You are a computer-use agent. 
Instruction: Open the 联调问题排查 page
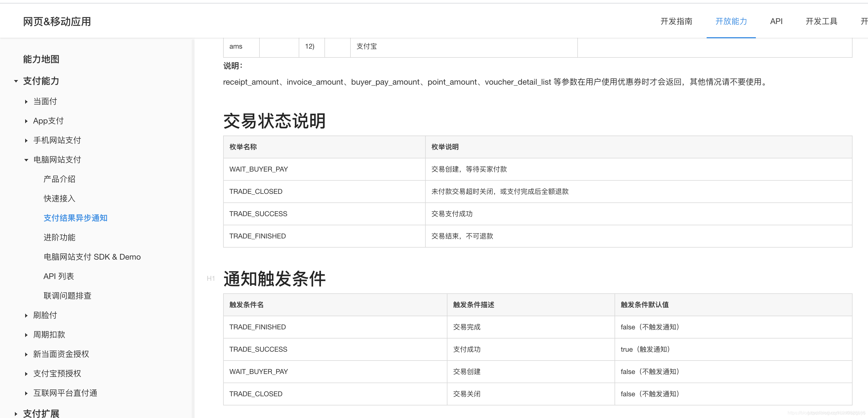pos(68,296)
